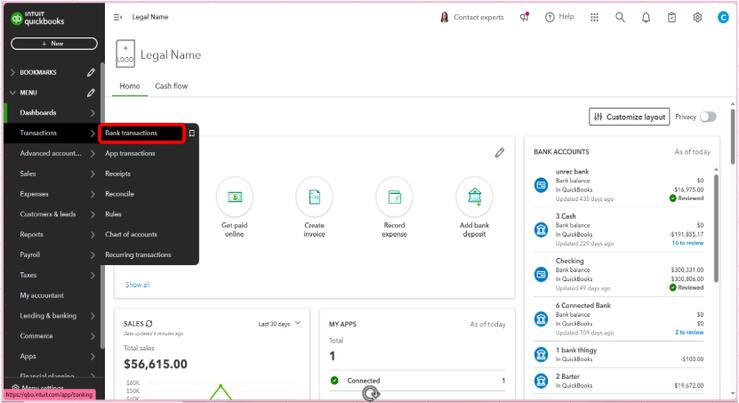
Task: Open the 16 to review link
Action: tap(687, 243)
